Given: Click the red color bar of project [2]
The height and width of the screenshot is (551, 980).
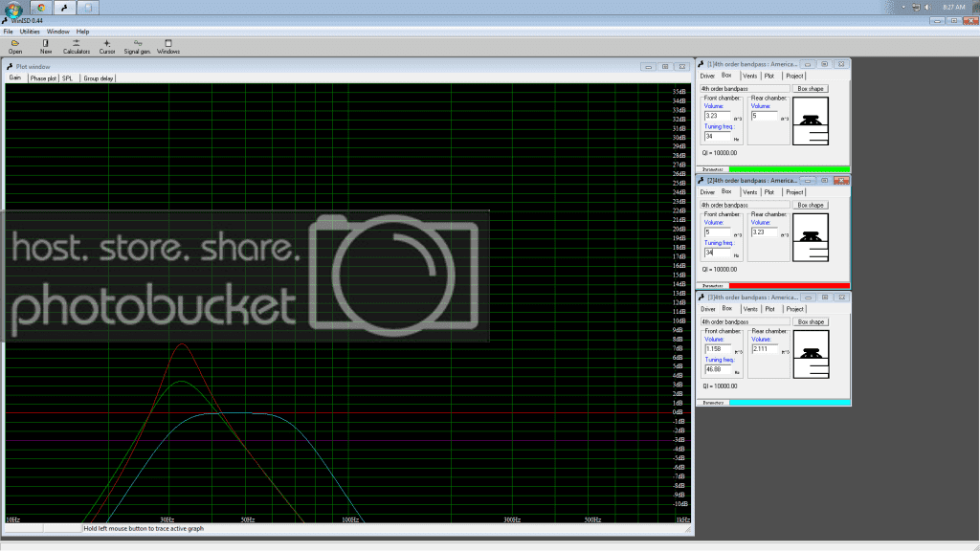Looking at the screenshot, I should pos(790,285).
